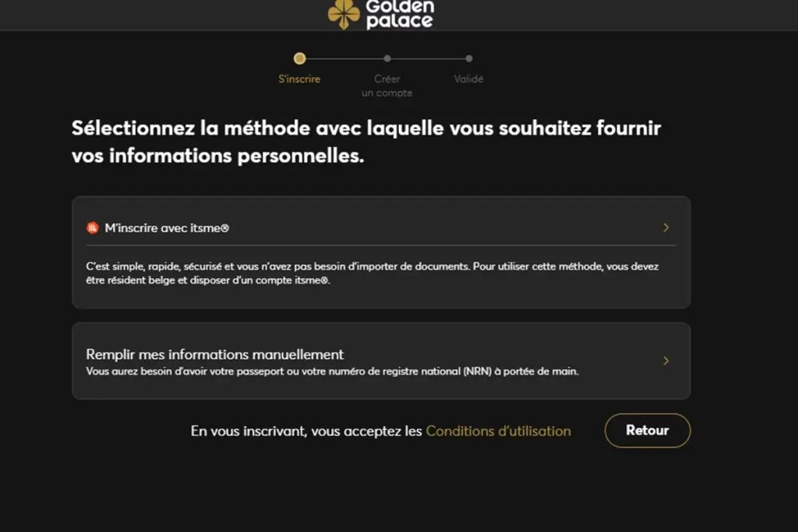Click the red itsme® brand icon

click(90, 226)
